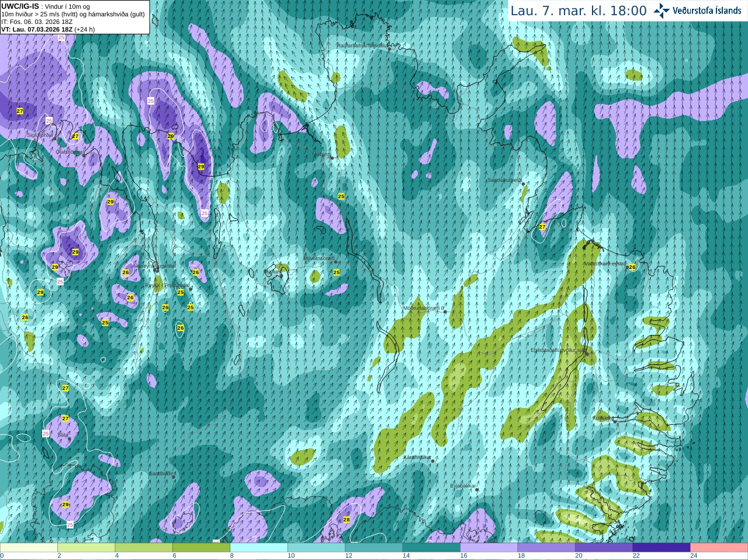Pick the 14–16 m/s dark teal legend swatch
The image size is (748, 560).
click(x=431, y=548)
